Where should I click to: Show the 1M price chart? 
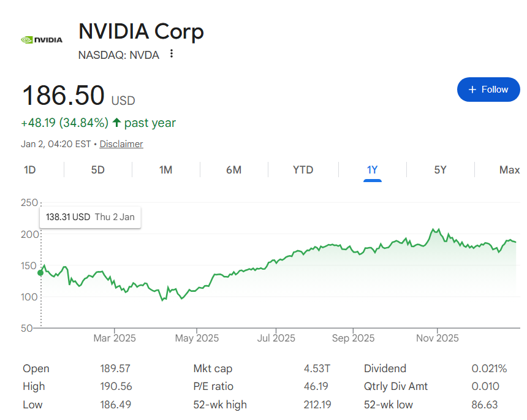coord(165,170)
